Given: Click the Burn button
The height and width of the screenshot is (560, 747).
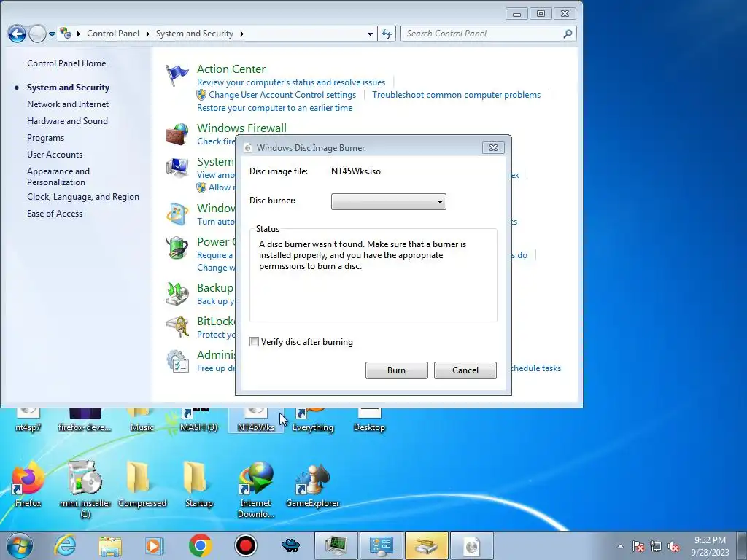Looking at the screenshot, I should [396, 370].
